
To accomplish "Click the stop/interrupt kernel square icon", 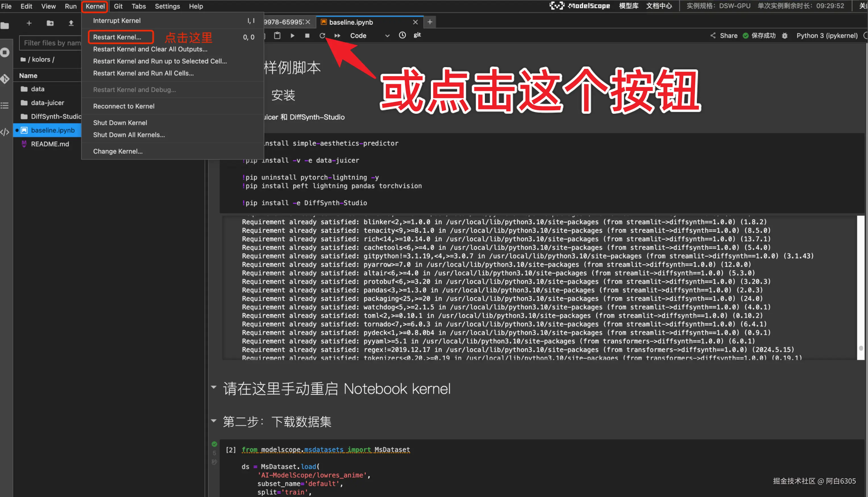I will point(307,36).
